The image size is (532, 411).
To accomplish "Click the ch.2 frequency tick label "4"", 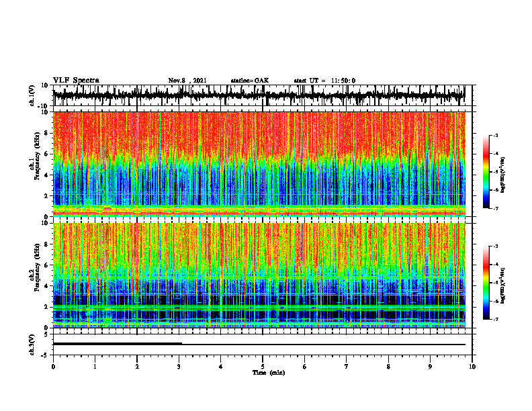I will tap(46, 286).
